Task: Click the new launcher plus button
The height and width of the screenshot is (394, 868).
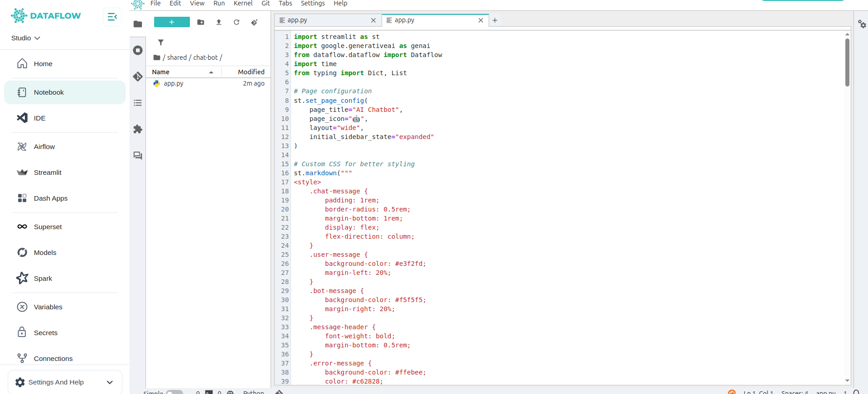Action: 172,22
